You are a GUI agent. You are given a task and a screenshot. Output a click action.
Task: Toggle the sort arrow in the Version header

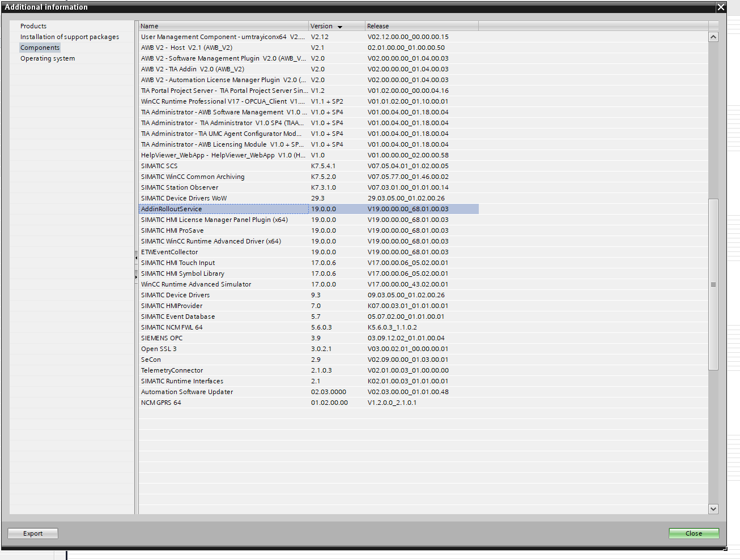(x=340, y=27)
